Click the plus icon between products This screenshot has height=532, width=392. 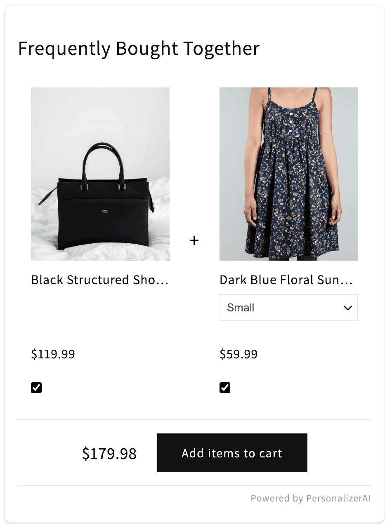[194, 240]
